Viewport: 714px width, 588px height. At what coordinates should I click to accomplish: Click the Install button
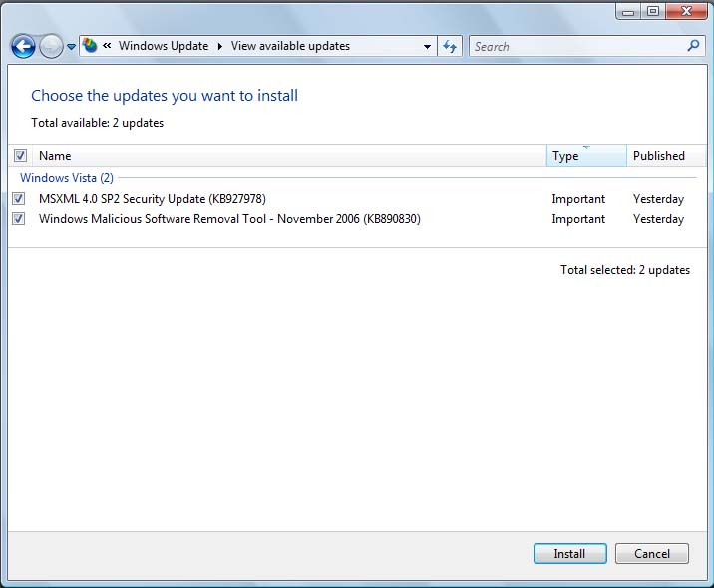(x=569, y=553)
